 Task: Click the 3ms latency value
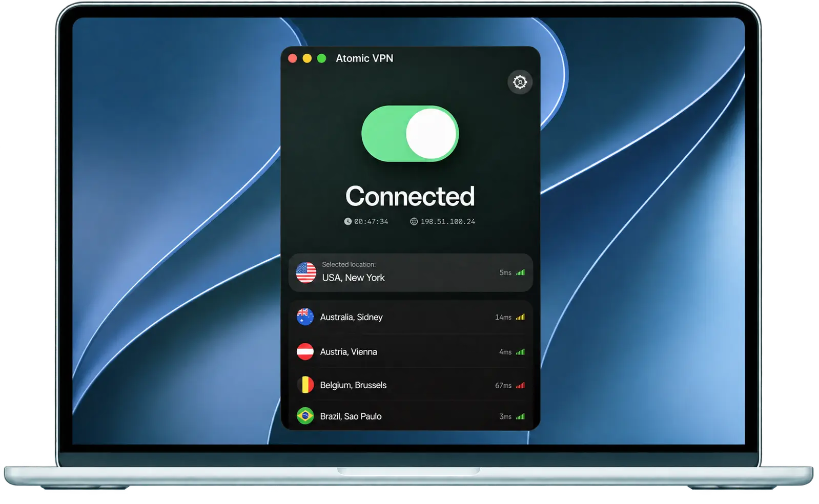(x=505, y=417)
